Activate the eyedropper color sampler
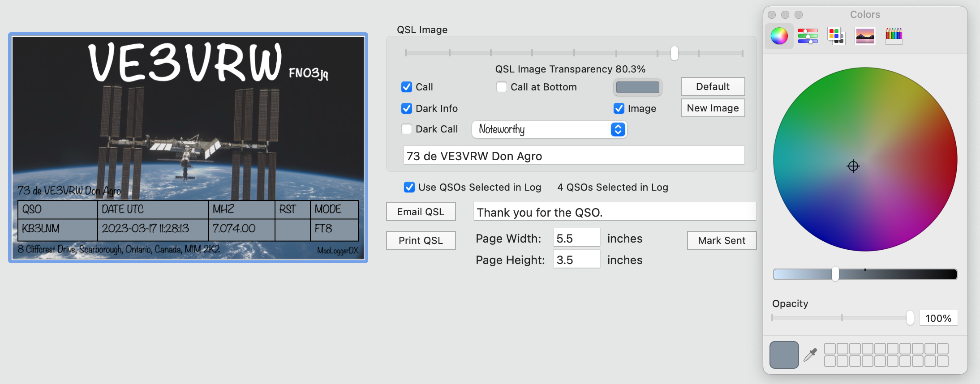The width and height of the screenshot is (980, 384). (810, 355)
